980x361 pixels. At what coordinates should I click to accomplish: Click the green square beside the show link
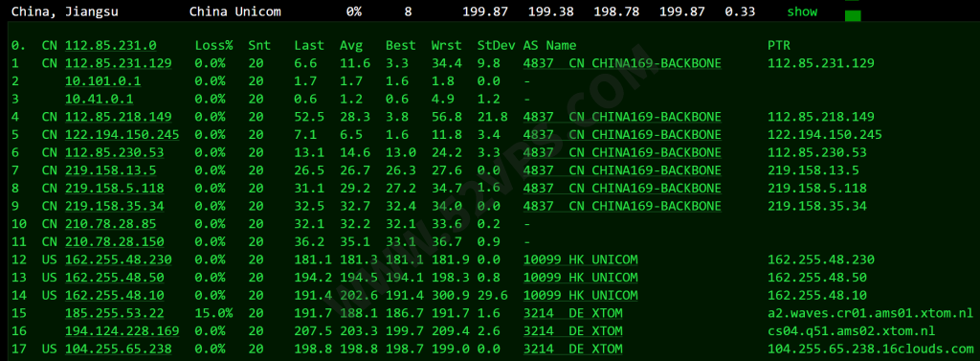point(853,15)
